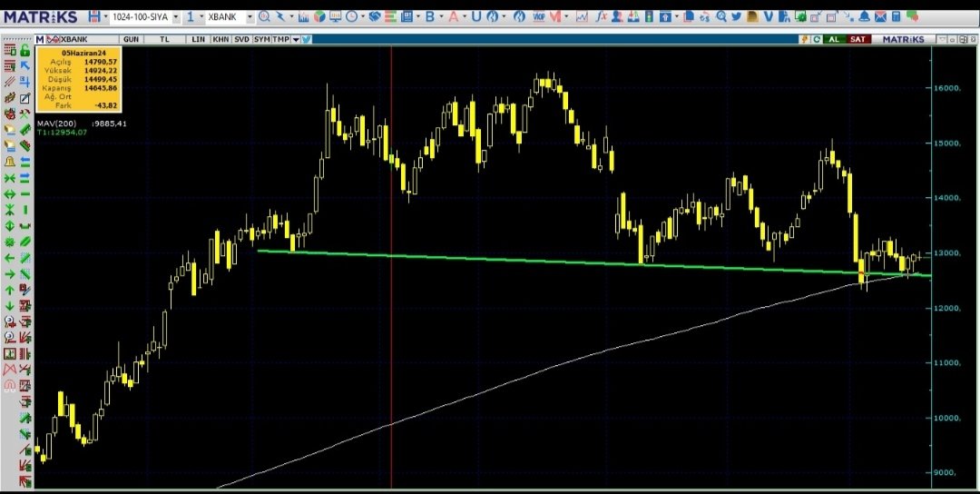Click the SAT sell button
This screenshot has height=494, width=980.
click(857, 39)
